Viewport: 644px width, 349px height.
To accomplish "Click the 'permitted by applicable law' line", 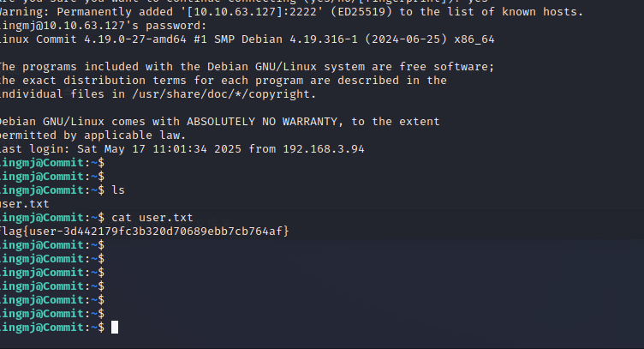I will point(92,135).
